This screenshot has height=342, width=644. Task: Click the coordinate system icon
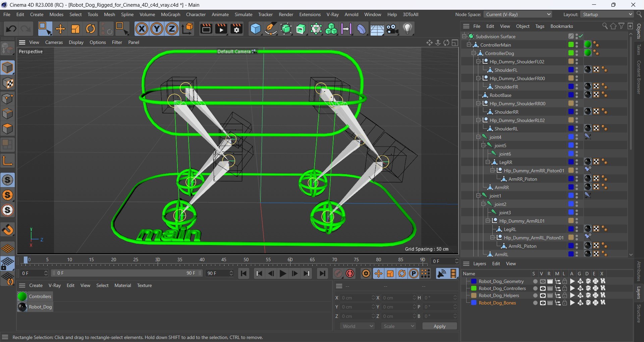coord(187,29)
